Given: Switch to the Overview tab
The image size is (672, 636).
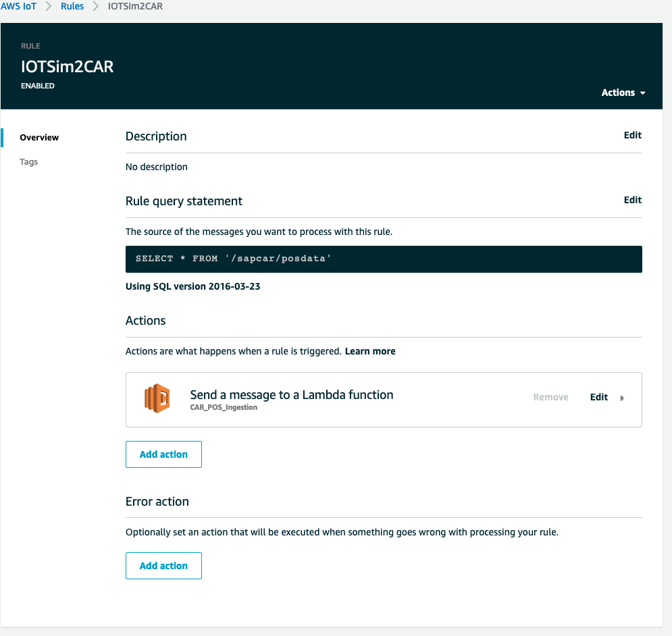Looking at the screenshot, I should [39, 137].
